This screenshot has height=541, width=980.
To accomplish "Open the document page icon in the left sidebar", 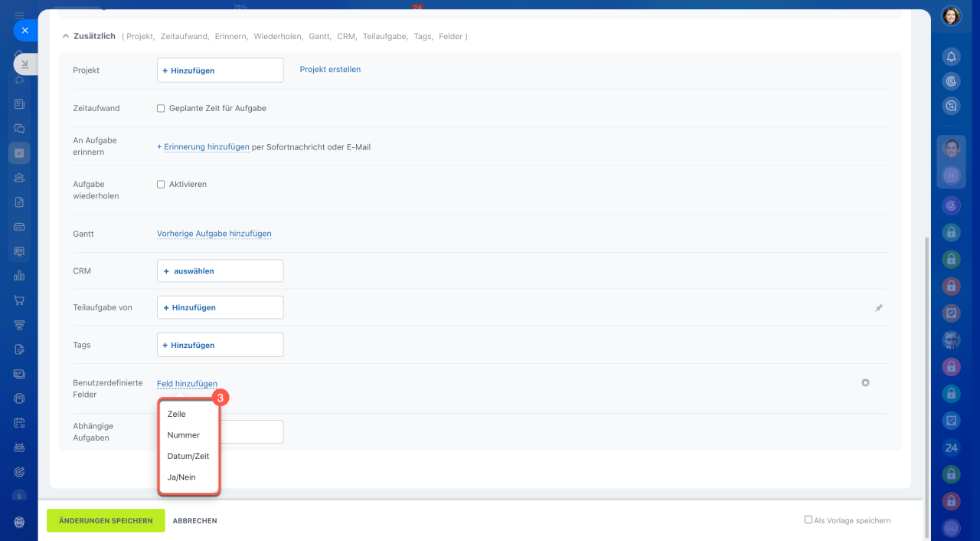I will 19,202.
